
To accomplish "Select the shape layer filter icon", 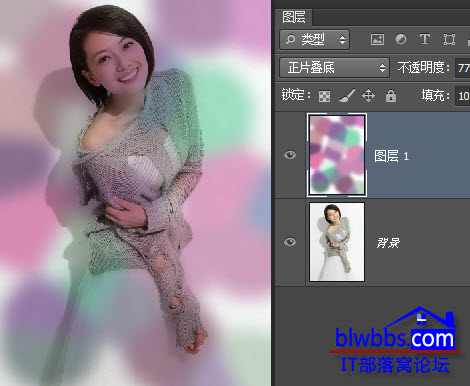I will 449,40.
